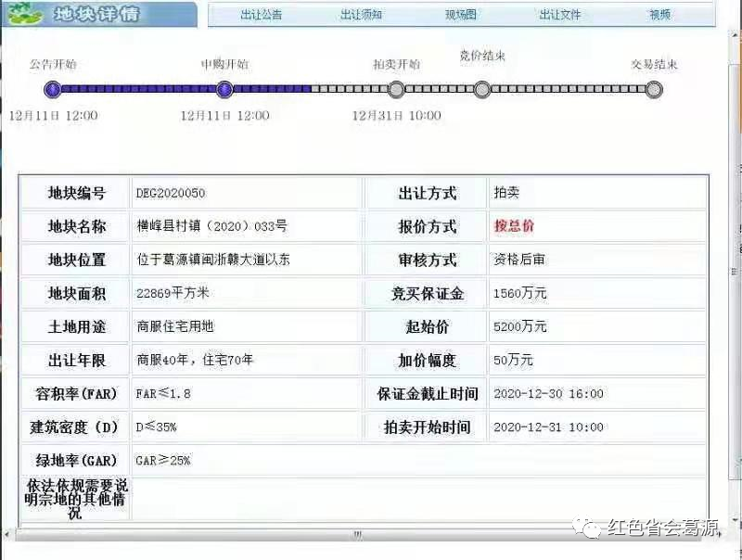
Task: Click the horizontal scrollbar thumb
Action: 358,534
